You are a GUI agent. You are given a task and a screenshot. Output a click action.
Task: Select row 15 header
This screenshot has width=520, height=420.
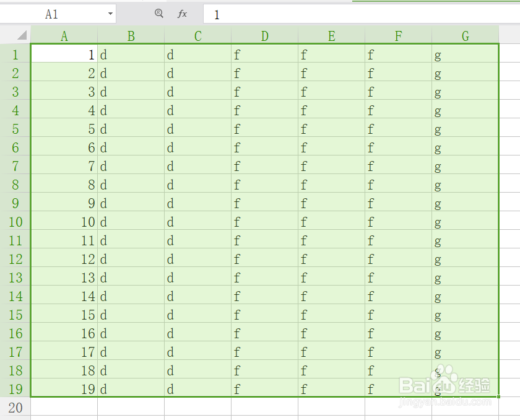[x=15, y=313]
